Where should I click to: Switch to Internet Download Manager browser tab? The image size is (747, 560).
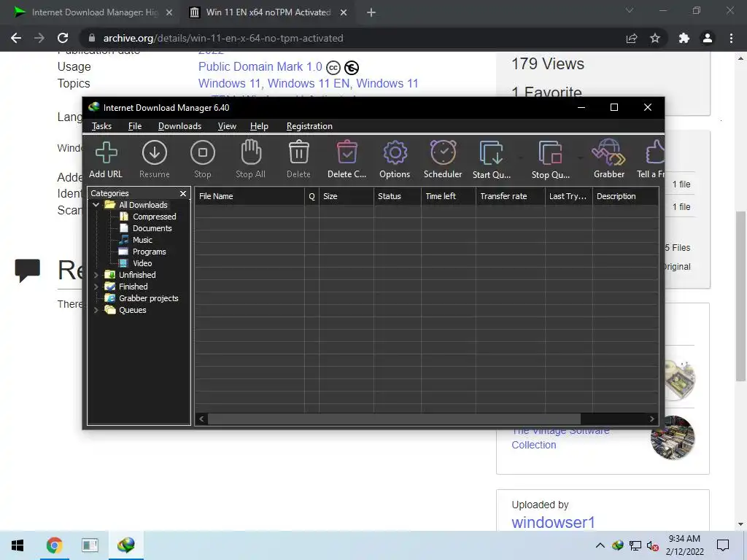click(x=94, y=12)
